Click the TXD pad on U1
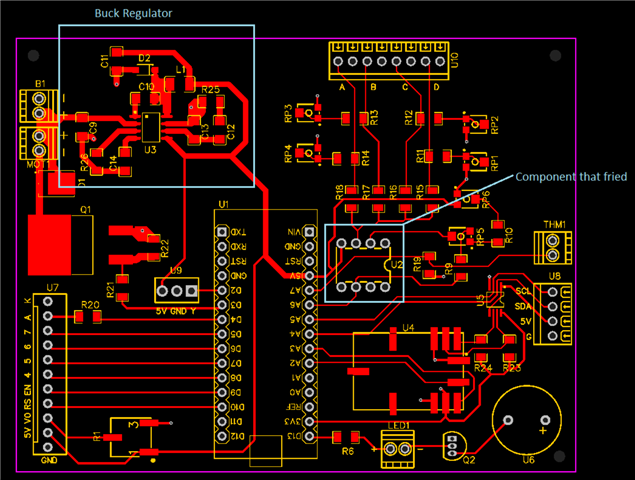This screenshot has width=635, height=480. (x=222, y=232)
